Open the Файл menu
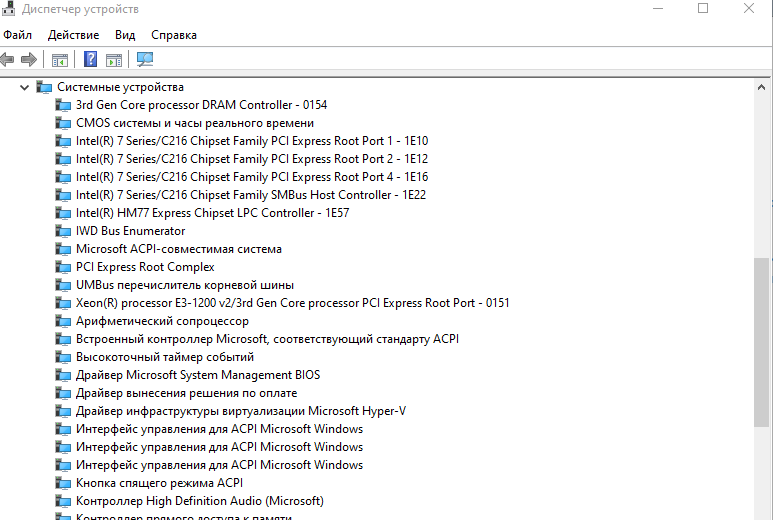The width and height of the screenshot is (773, 520). pyautogui.click(x=18, y=35)
